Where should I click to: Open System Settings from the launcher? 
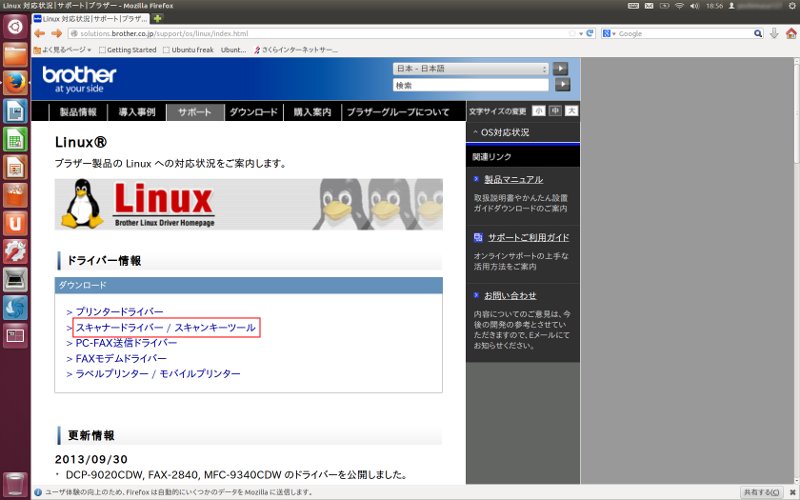point(15,251)
